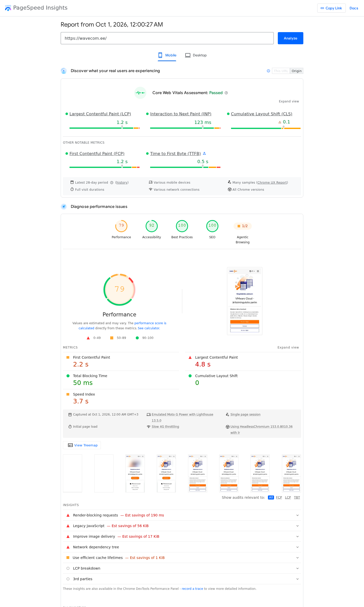Expand Improve image delivery insight
Image resolution: width=364 pixels, height=607 pixels.
click(182, 536)
